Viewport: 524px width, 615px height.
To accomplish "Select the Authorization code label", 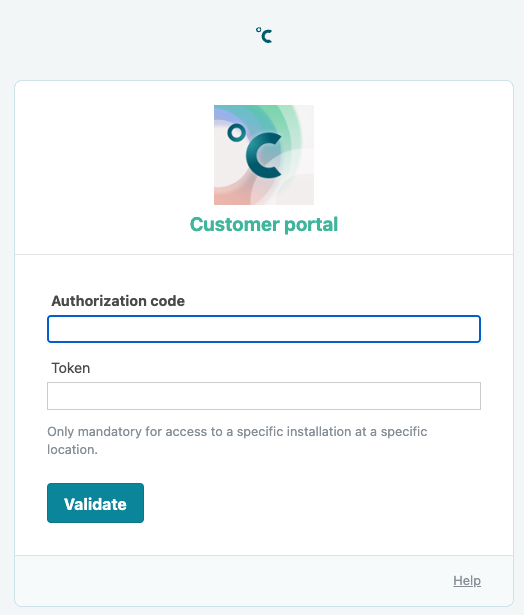I will click(x=118, y=301).
